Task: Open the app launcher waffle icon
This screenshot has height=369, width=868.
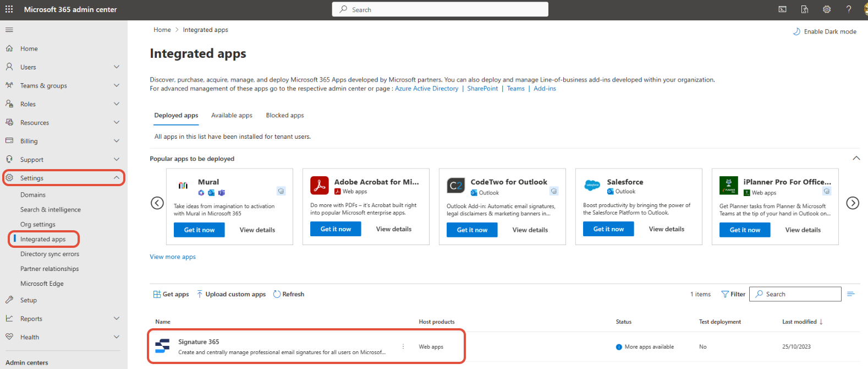Action: [x=9, y=9]
